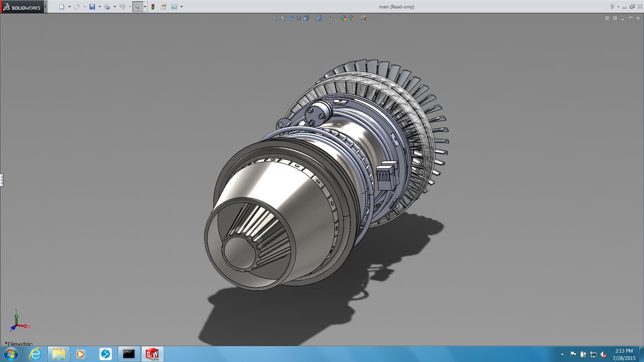Screen dimensions: 644x362
Task: Expand the Save dropdown arrow
Action: click(x=100, y=7)
